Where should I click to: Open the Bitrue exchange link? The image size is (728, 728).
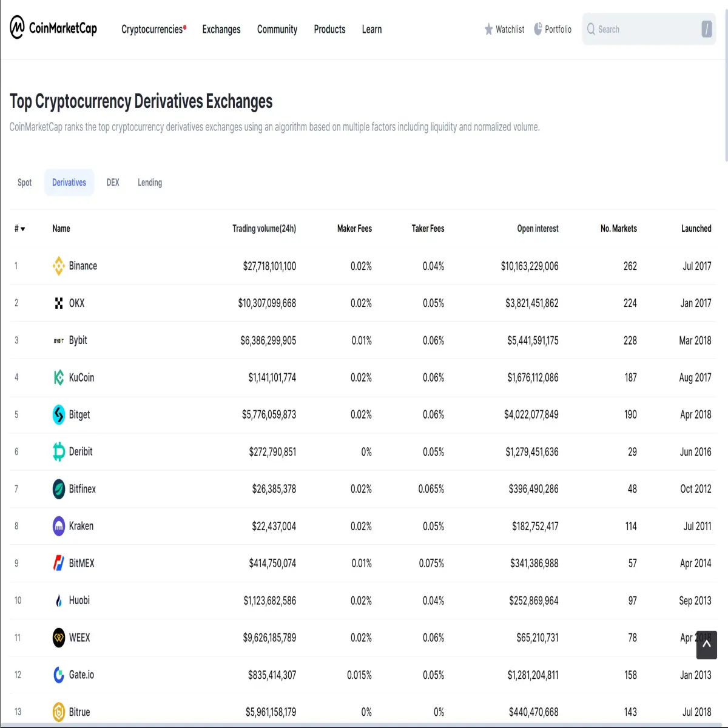(79, 712)
